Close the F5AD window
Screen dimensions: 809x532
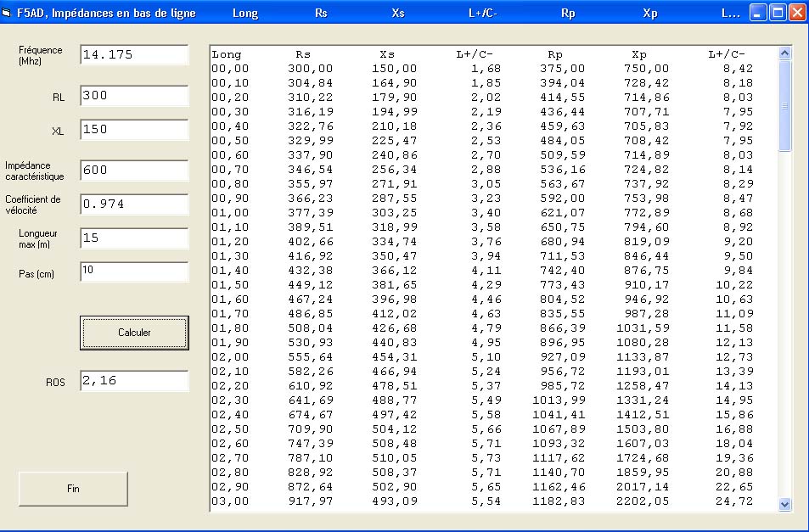[x=797, y=13]
